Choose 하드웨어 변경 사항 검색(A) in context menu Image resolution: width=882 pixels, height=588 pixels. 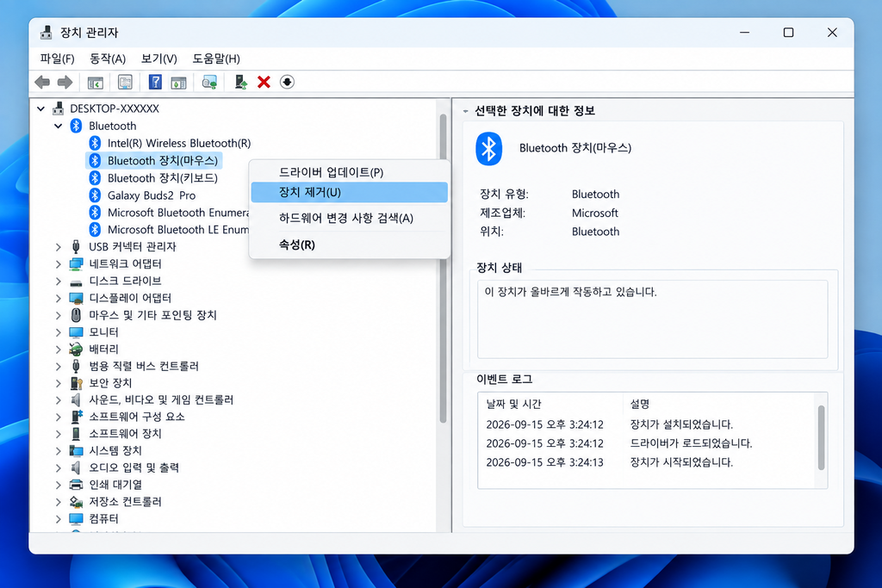350,218
